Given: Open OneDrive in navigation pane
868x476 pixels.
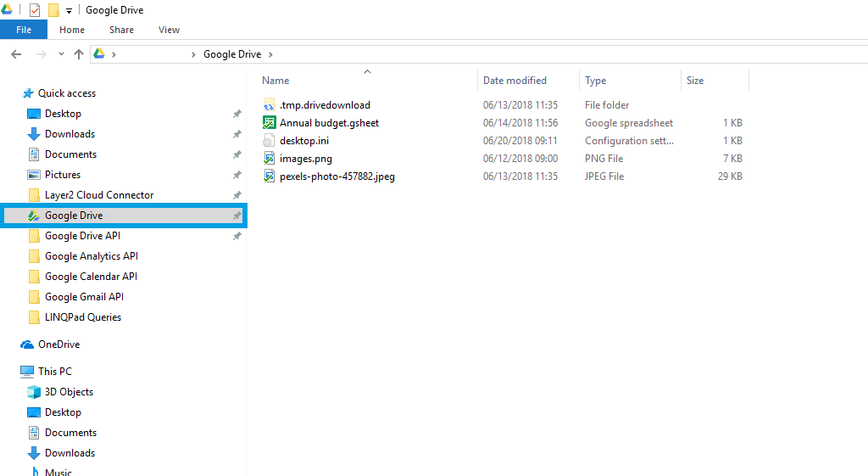Looking at the screenshot, I should [x=58, y=344].
